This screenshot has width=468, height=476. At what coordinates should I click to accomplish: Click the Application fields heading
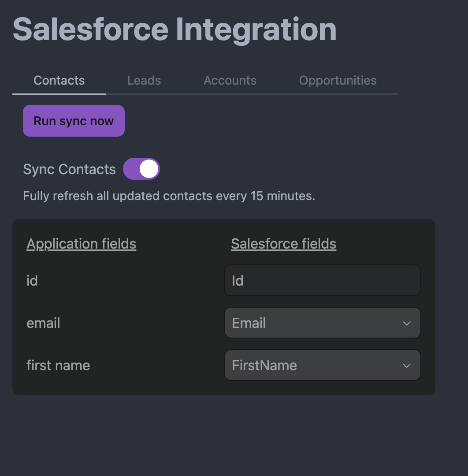tap(82, 244)
